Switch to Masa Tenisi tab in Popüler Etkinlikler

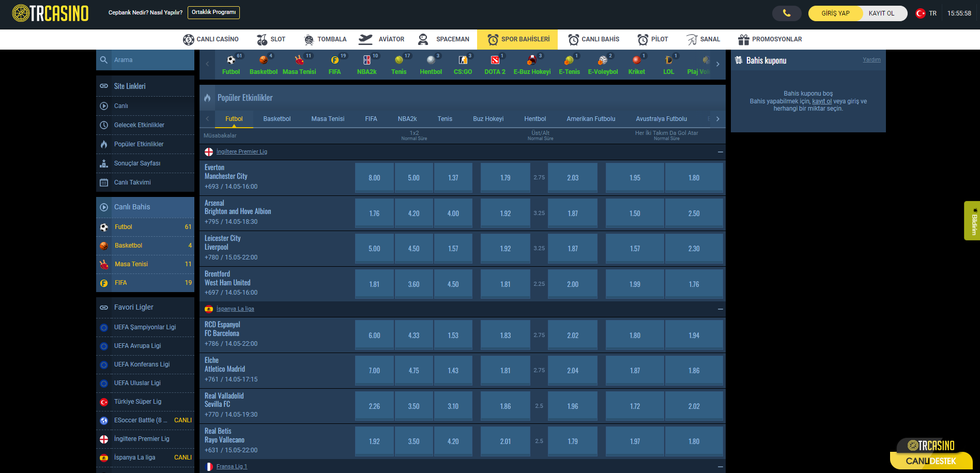pyautogui.click(x=328, y=119)
